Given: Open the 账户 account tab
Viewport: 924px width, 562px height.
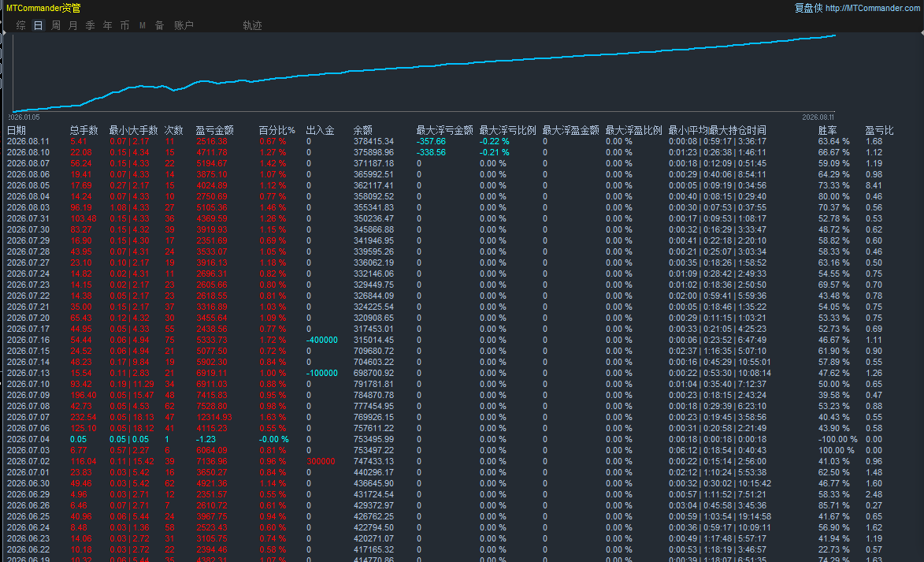Looking at the screenshot, I should [184, 25].
